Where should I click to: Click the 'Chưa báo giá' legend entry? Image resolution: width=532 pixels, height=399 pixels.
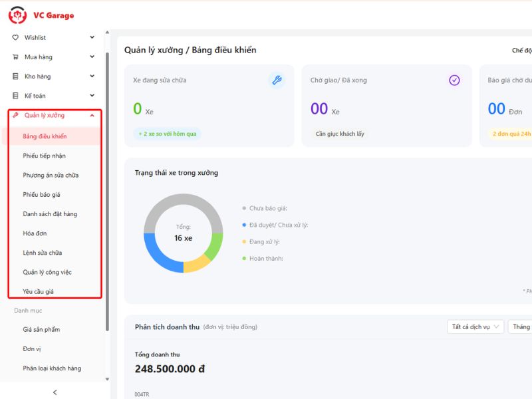pyautogui.click(x=265, y=208)
